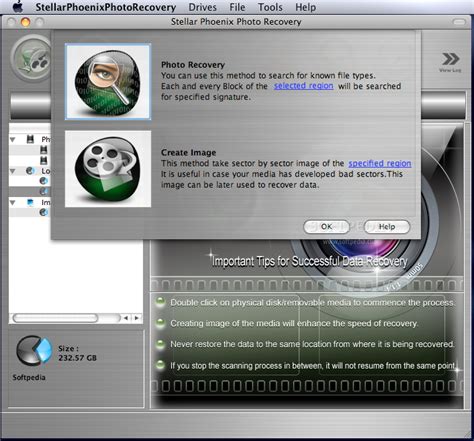
Task: Click tip 'Never restore the data to the same location'
Action: pos(312,344)
